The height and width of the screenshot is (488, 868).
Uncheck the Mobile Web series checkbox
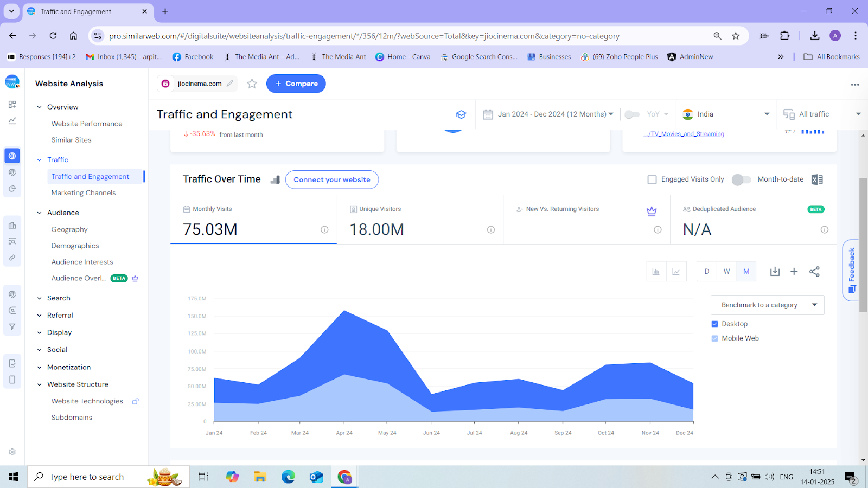[714, 338]
